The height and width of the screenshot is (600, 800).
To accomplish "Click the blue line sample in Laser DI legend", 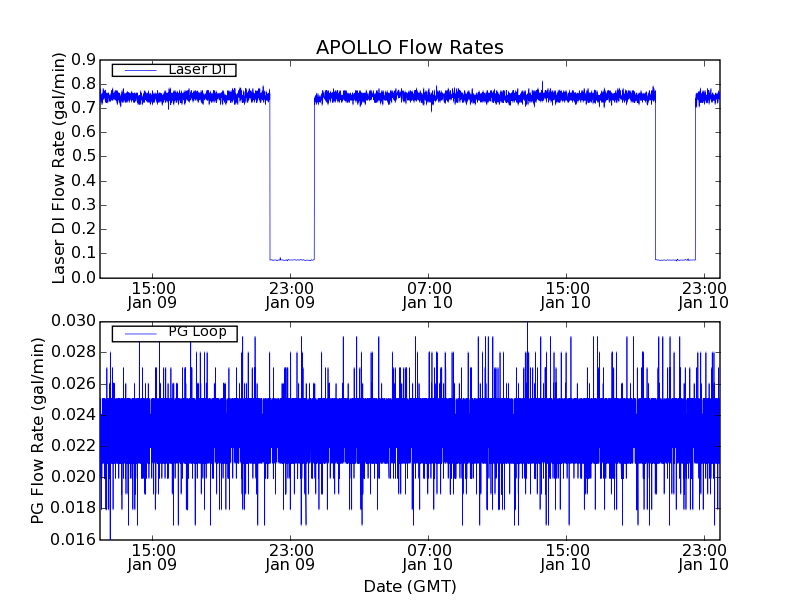I will [141, 70].
